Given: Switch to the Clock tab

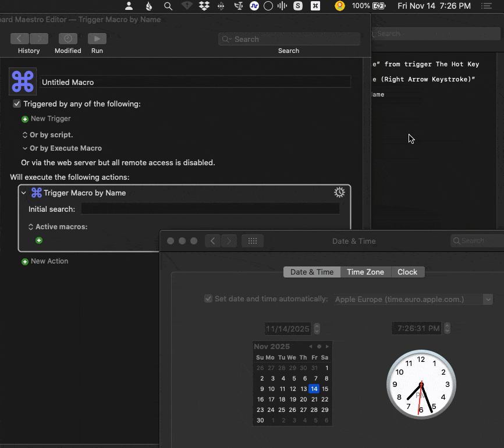Looking at the screenshot, I should [407, 272].
